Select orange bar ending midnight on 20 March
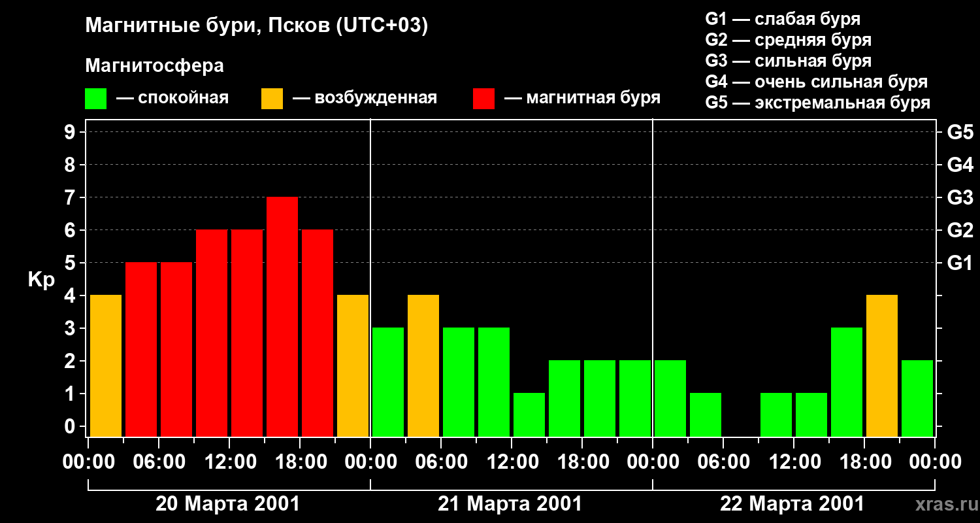Image resolution: width=980 pixels, height=523 pixels. [353, 366]
